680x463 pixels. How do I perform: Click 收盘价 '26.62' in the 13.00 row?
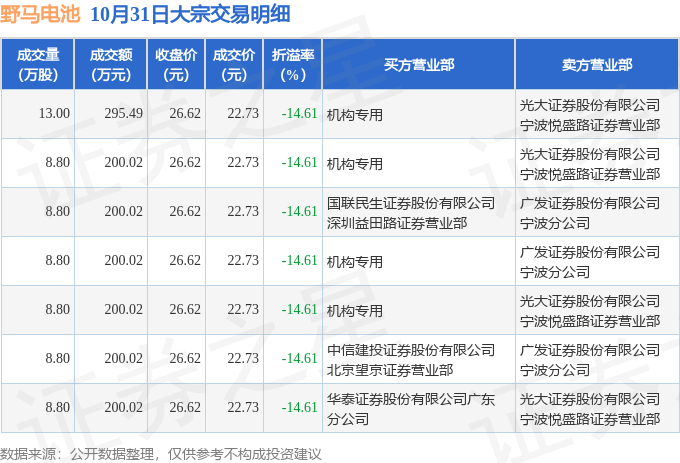185,114
